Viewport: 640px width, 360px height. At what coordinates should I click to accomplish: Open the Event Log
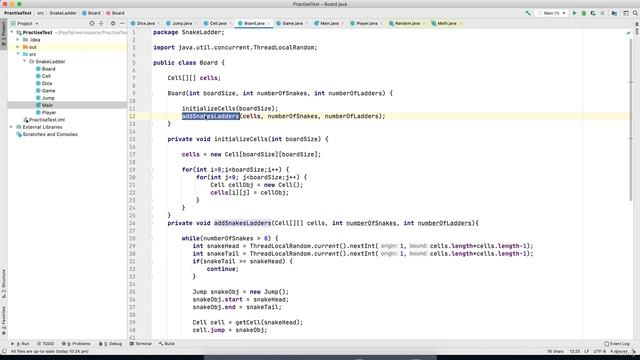[617, 344]
